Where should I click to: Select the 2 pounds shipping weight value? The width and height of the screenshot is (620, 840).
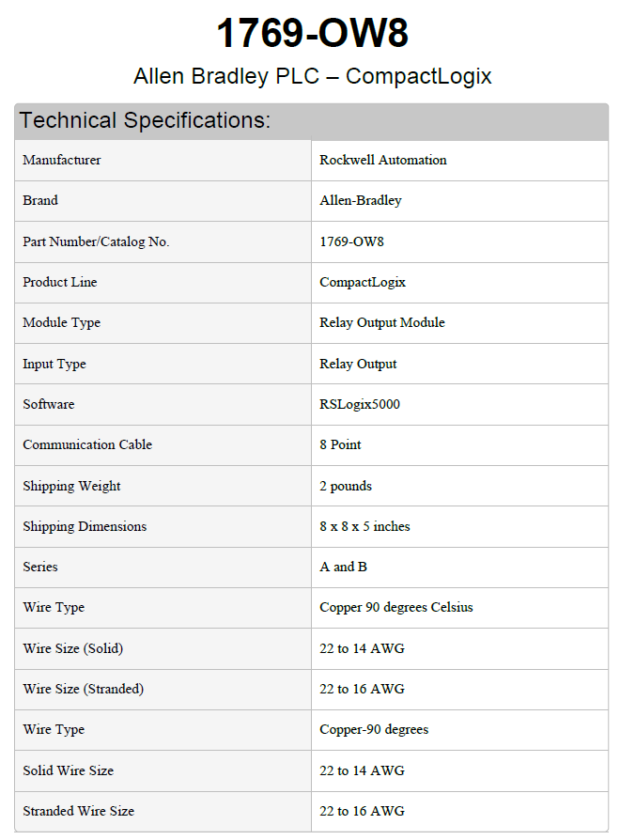(x=346, y=487)
